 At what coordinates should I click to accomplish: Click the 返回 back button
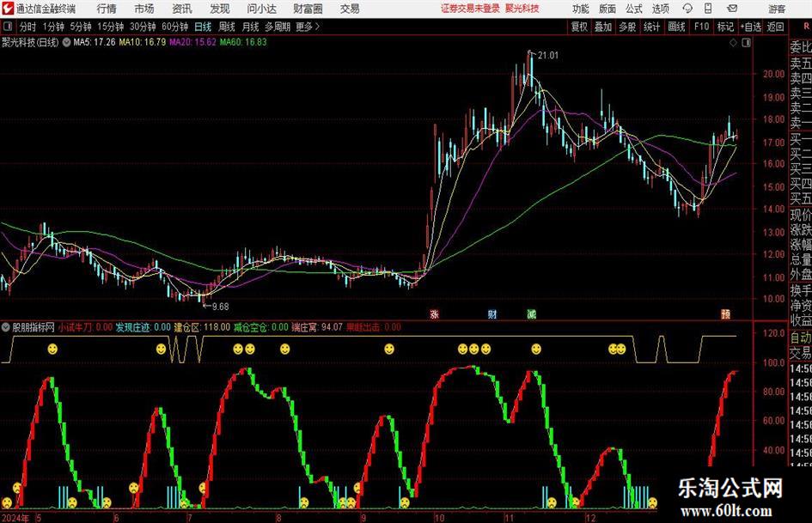[x=775, y=27]
